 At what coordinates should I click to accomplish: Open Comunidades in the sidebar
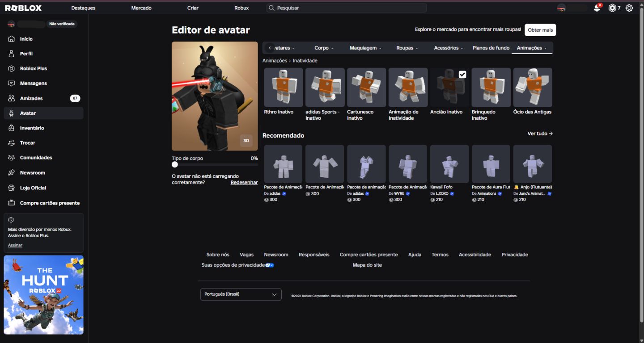pos(43,158)
